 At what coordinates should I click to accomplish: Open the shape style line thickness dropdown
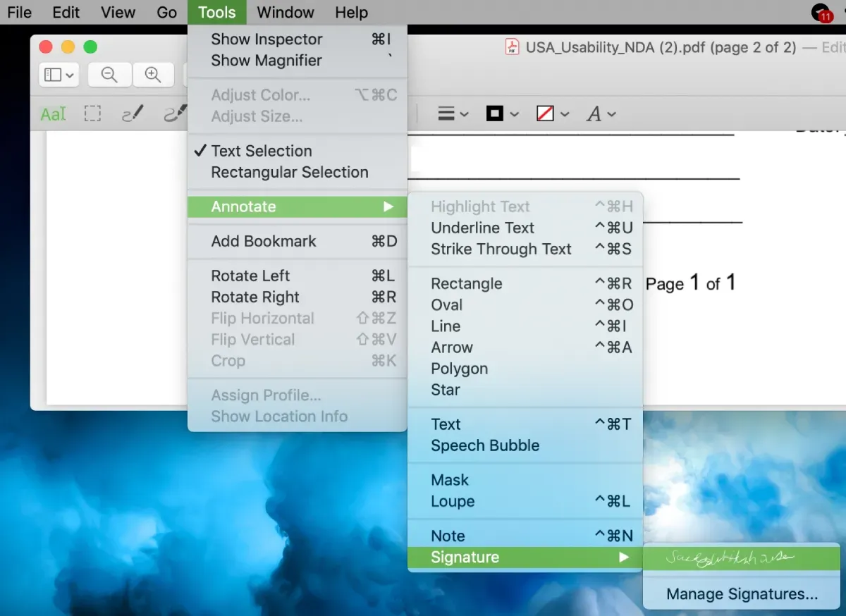(x=453, y=114)
